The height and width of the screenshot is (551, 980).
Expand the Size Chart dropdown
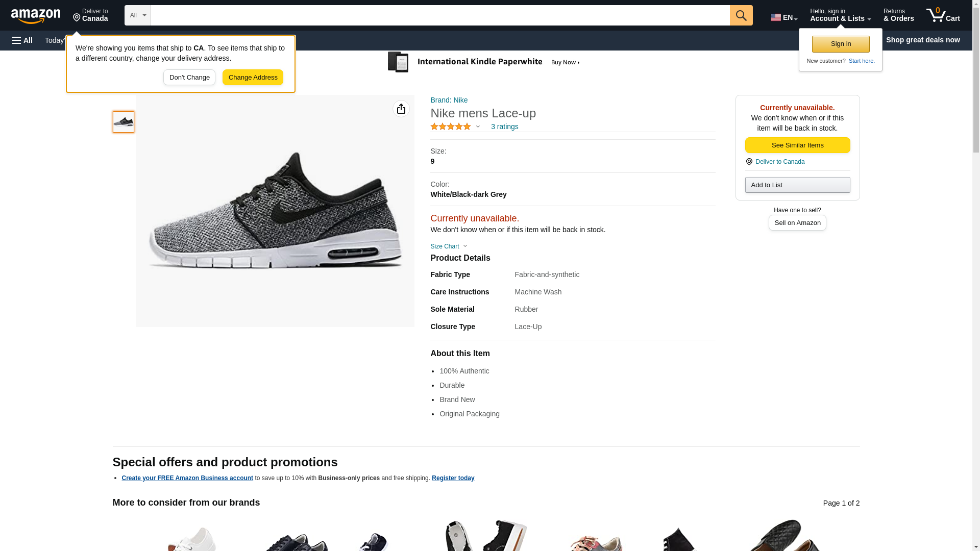[449, 246]
